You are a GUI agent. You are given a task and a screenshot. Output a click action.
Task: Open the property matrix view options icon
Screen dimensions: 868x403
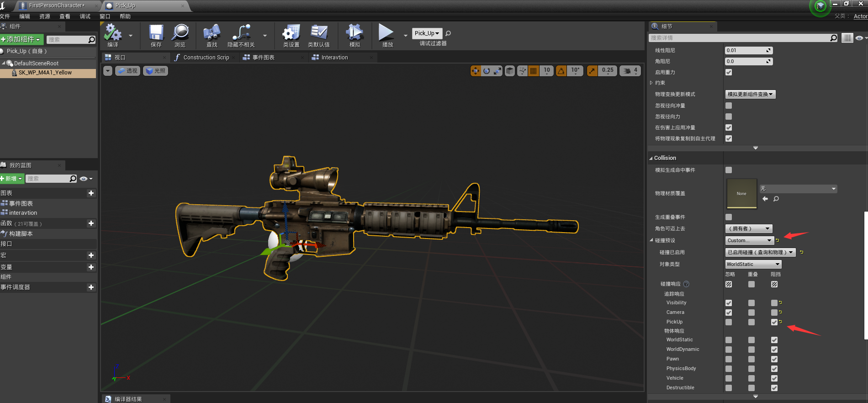pos(847,38)
